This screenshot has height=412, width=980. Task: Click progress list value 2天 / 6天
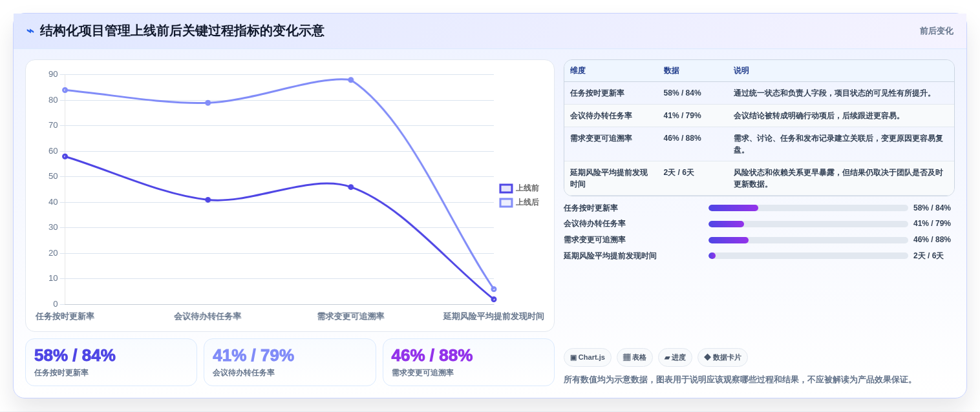point(928,256)
